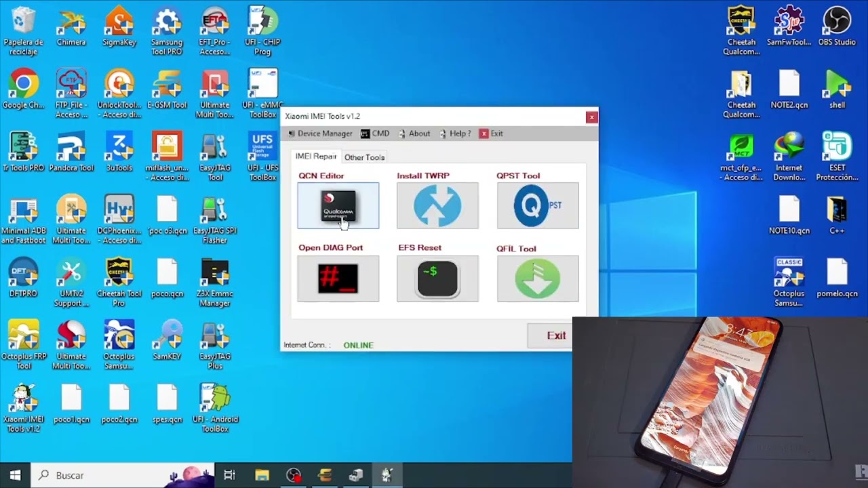Viewport: 868px width, 488px height.
Task: Open Device Manager from the menu bar
Action: 320,134
